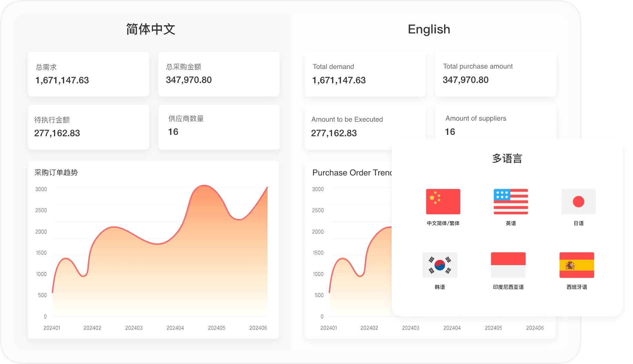Click the Indonesian flag icon
633x364 pixels.
pos(508,265)
